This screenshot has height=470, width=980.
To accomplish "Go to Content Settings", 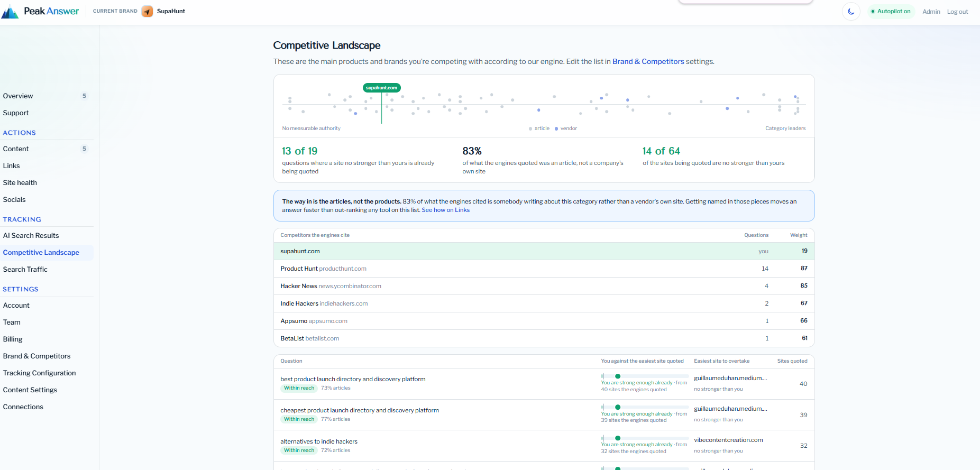I will tap(30, 390).
